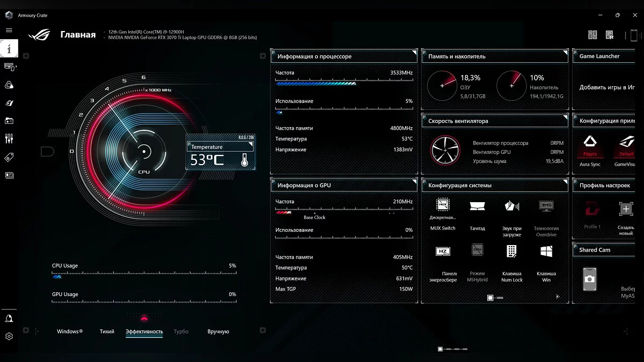Expand corner of Конфигурация системы panel
Image resolution: width=644 pixels, height=362 pixels.
click(565, 182)
